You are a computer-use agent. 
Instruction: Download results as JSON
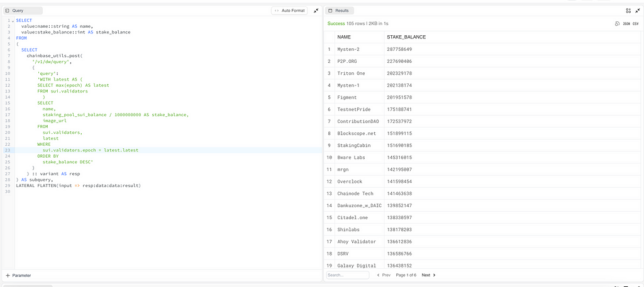tap(626, 24)
